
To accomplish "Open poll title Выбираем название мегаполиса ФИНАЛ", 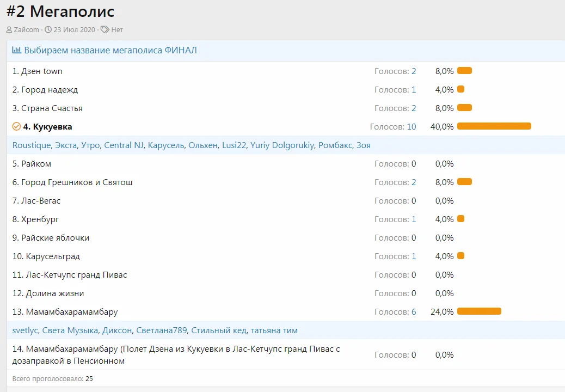I will [110, 50].
